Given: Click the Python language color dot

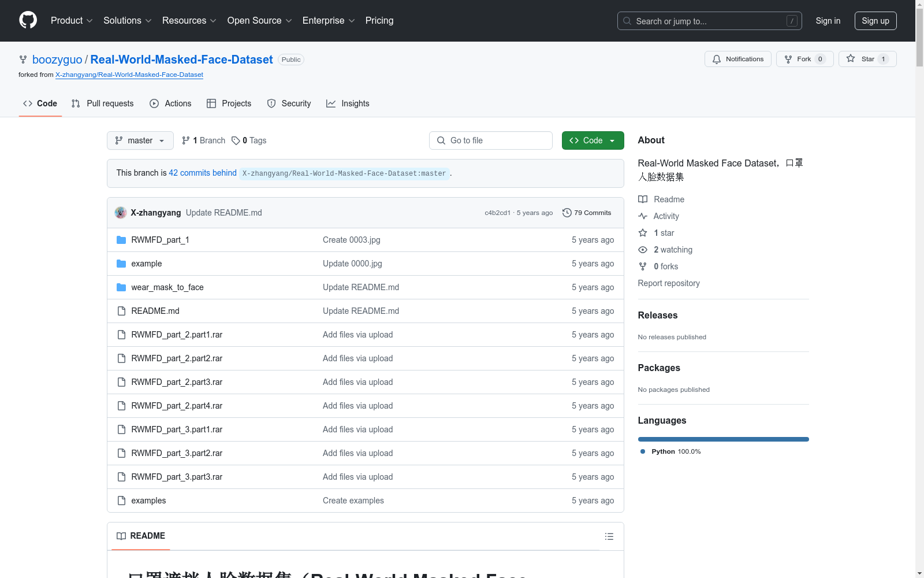Looking at the screenshot, I should tap(643, 451).
